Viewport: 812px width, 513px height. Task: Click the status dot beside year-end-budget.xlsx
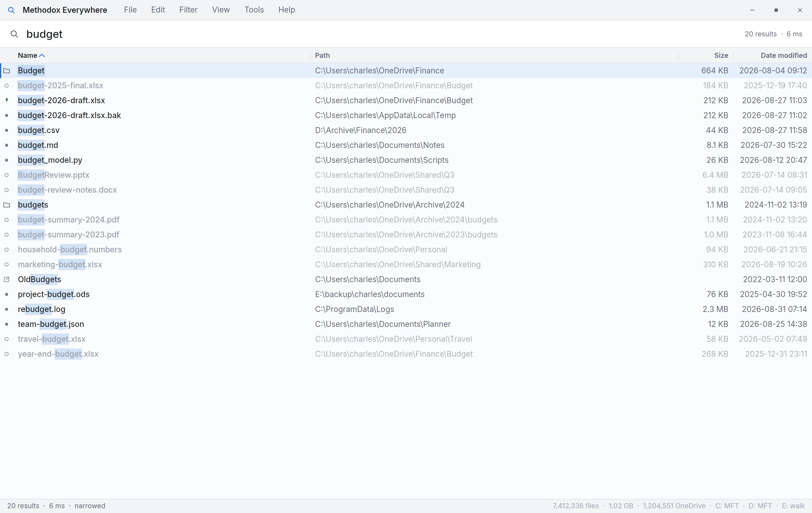click(7, 354)
